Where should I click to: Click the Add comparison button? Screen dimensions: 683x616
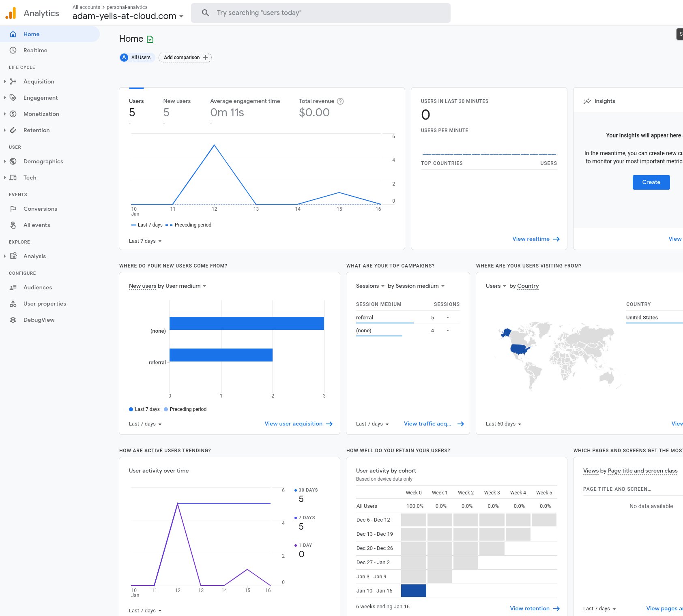(x=185, y=58)
